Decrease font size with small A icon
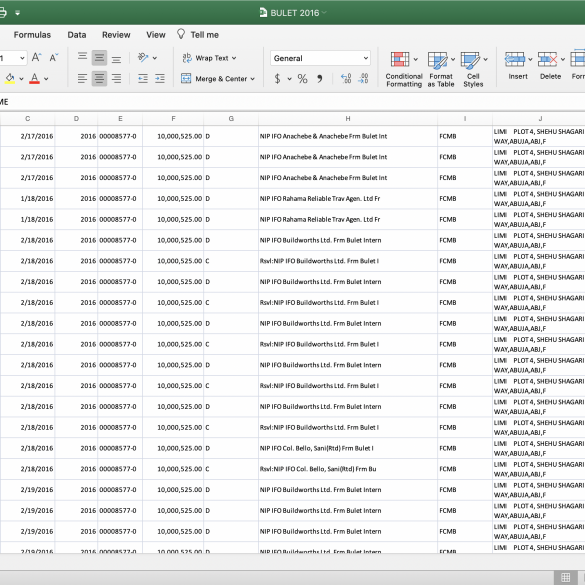 (54, 57)
